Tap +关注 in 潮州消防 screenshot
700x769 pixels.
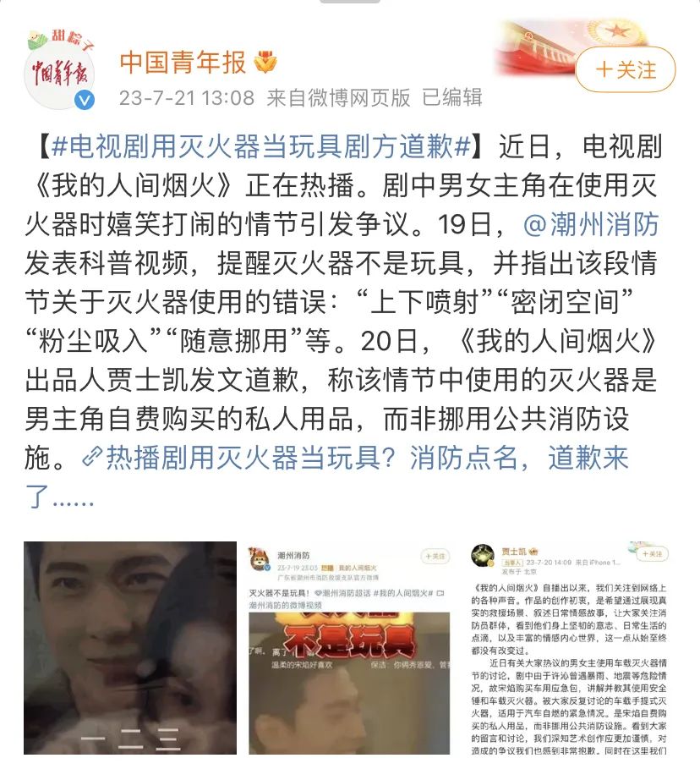[435, 556]
